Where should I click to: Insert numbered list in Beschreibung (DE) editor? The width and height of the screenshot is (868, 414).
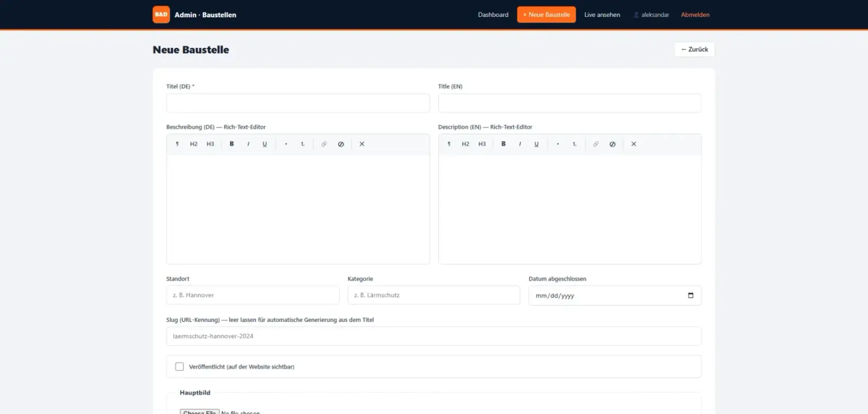pos(303,144)
